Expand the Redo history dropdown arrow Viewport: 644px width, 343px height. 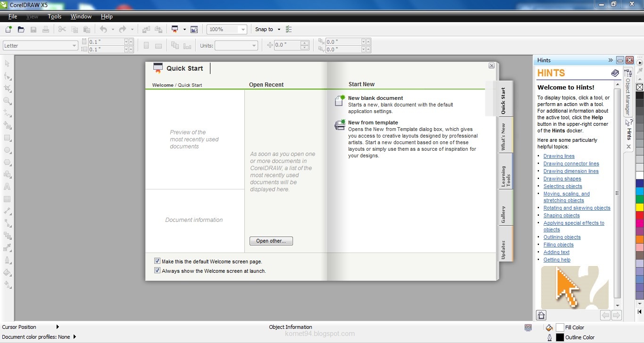(x=132, y=29)
